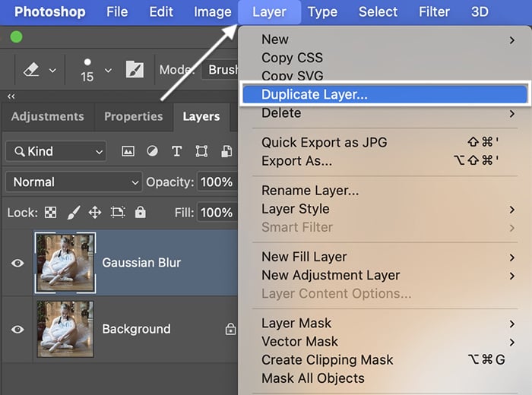The width and height of the screenshot is (532, 395).
Task: Expand the Delete submenu
Action: (x=385, y=113)
